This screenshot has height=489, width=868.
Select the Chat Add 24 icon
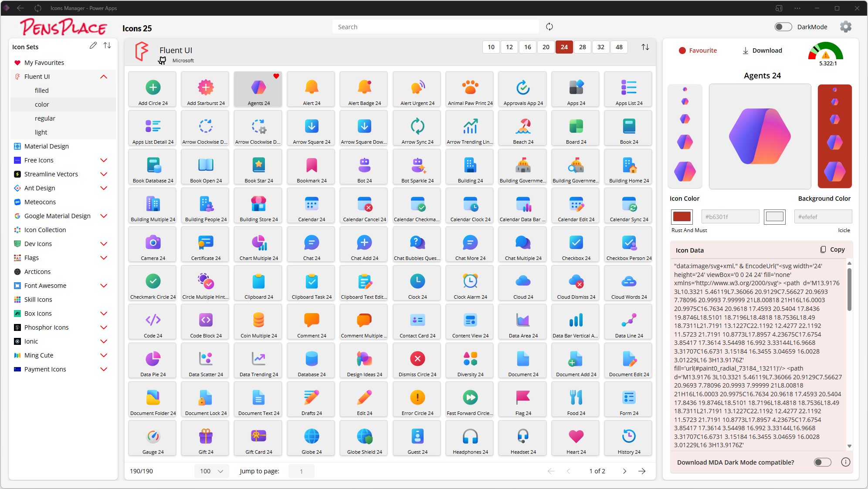(365, 244)
